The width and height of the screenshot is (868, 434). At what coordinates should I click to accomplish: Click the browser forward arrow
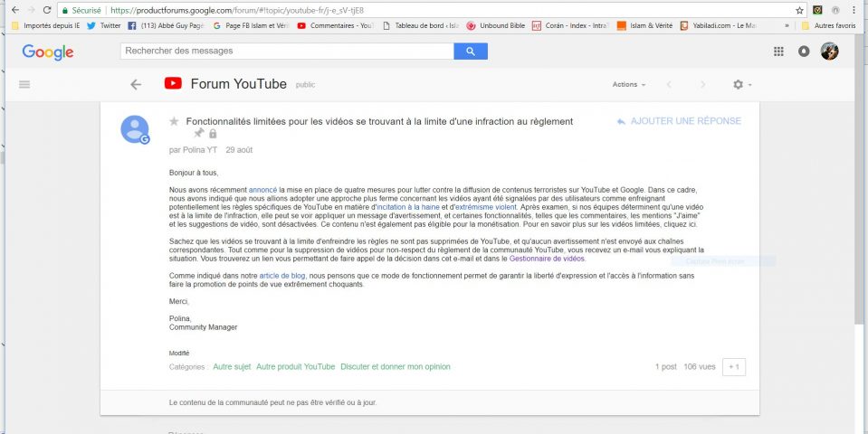(x=31, y=10)
